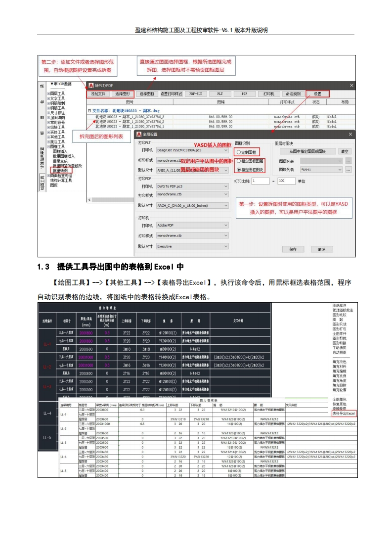
Task: Click the 清空 button
Action: coord(345,151)
